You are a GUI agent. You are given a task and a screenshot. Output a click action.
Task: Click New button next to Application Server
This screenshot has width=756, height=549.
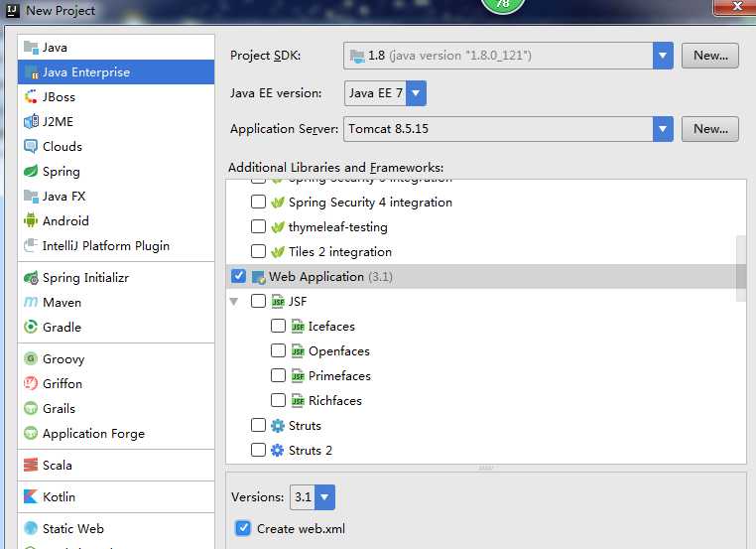click(709, 129)
